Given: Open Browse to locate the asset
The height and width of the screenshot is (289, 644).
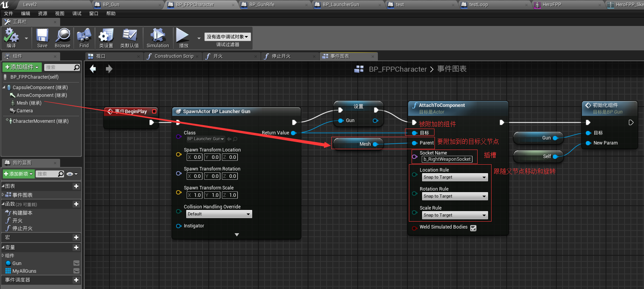Looking at the screenshot, I should tap(62, 36).
